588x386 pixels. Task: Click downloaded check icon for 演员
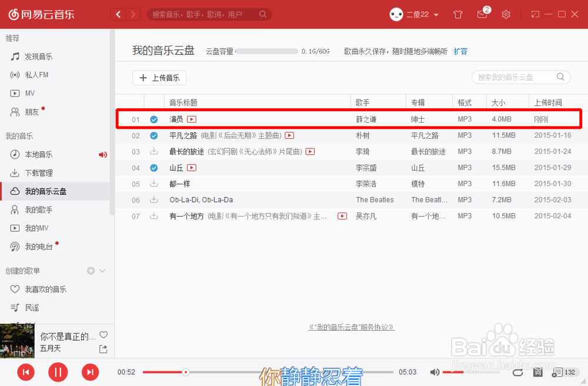[153, 119]
